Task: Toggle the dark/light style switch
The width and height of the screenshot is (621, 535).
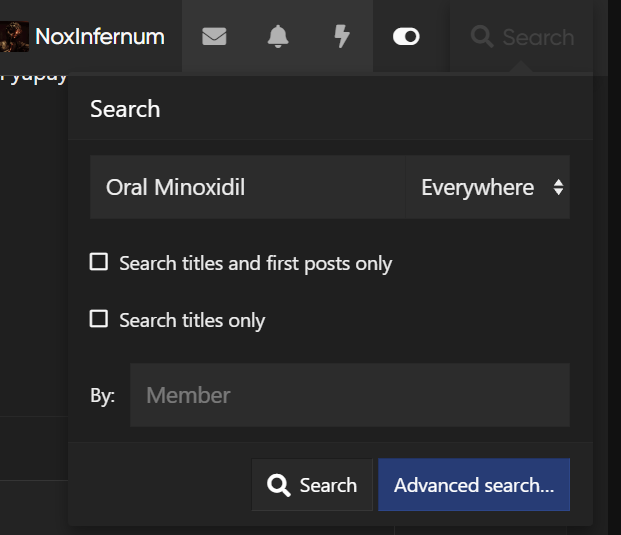Action: 406,37
